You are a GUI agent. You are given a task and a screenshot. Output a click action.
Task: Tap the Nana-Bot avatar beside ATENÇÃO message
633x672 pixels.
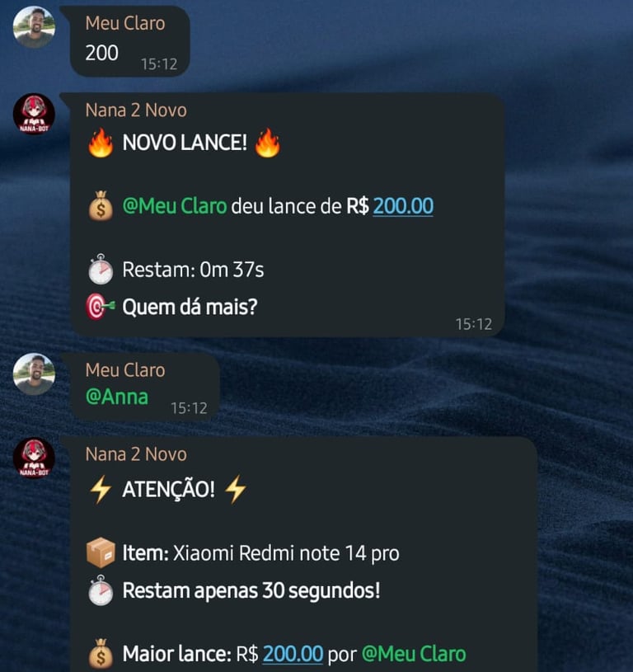tap(34, 458)
